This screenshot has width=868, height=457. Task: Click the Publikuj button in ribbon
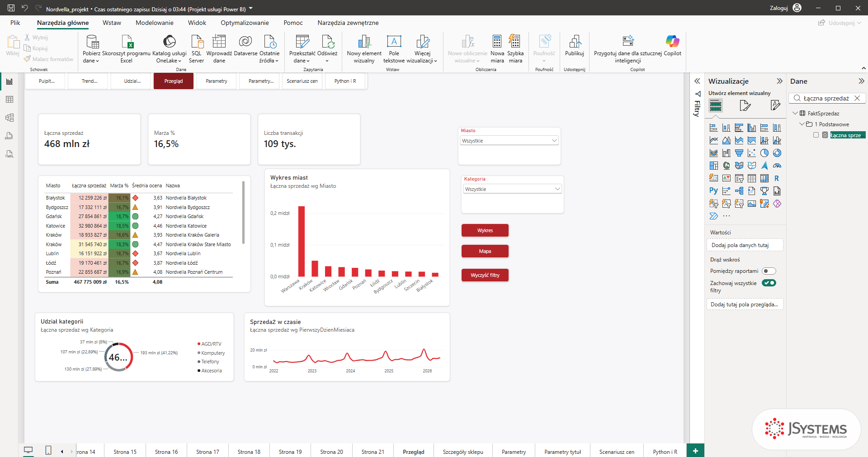click(x=575, y=45)
